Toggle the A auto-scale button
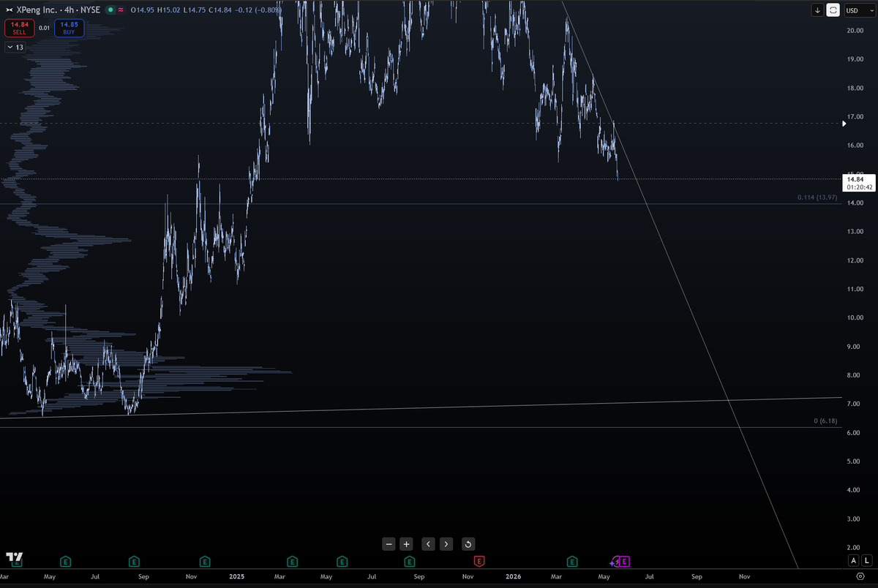The width and height of the screenshot is (878, 588). pyautogui.click(x=853, y=560)
